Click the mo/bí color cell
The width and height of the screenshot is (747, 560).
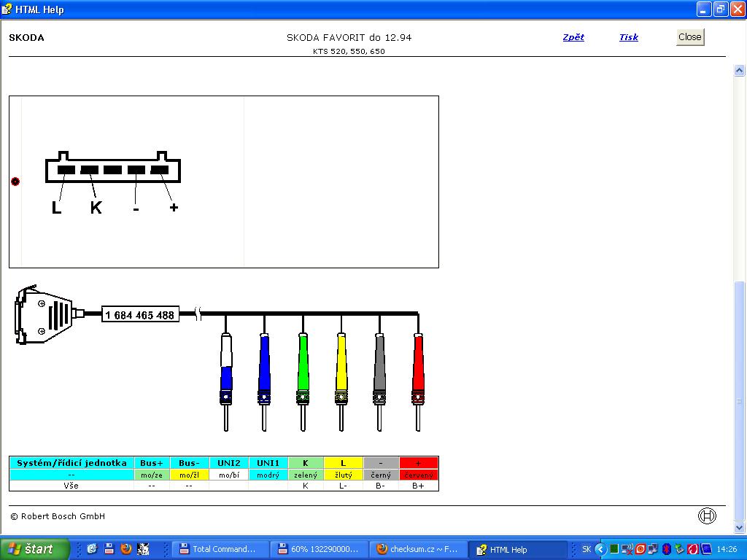[x=228, y=475]
